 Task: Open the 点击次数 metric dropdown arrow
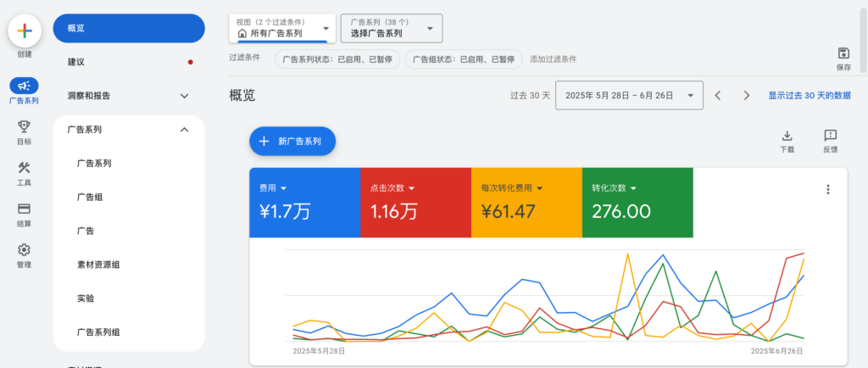411,188
